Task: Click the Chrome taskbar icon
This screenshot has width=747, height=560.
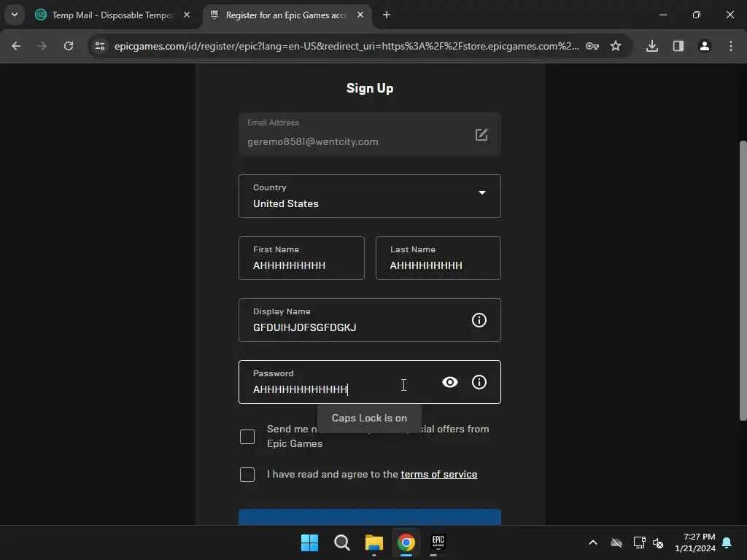Action: [x=406, y=542]
